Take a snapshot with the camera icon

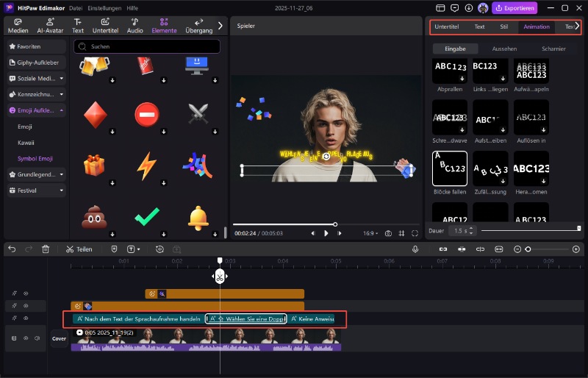(388, 233)
